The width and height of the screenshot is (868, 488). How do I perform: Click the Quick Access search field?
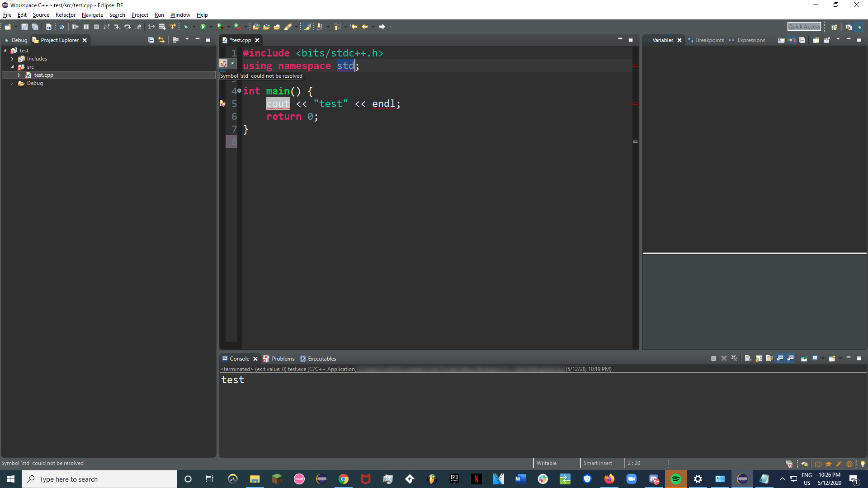(x=804, y=27)
